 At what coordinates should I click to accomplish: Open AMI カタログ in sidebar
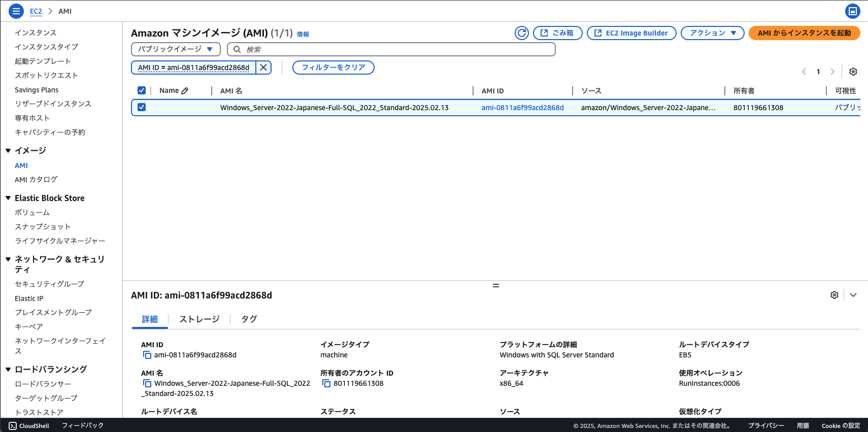click(x=36, y=180)
